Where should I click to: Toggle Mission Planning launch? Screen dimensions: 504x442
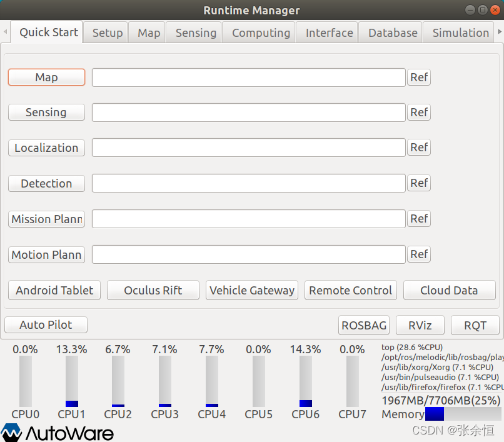(x=46, y=219)
